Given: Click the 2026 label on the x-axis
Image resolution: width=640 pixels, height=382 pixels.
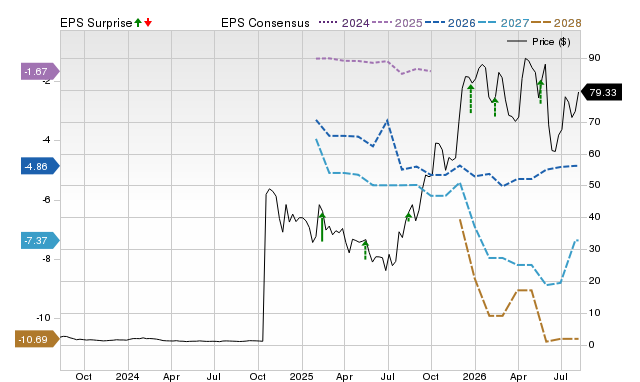Looking at the screenshot, I should tap(474, 376).
